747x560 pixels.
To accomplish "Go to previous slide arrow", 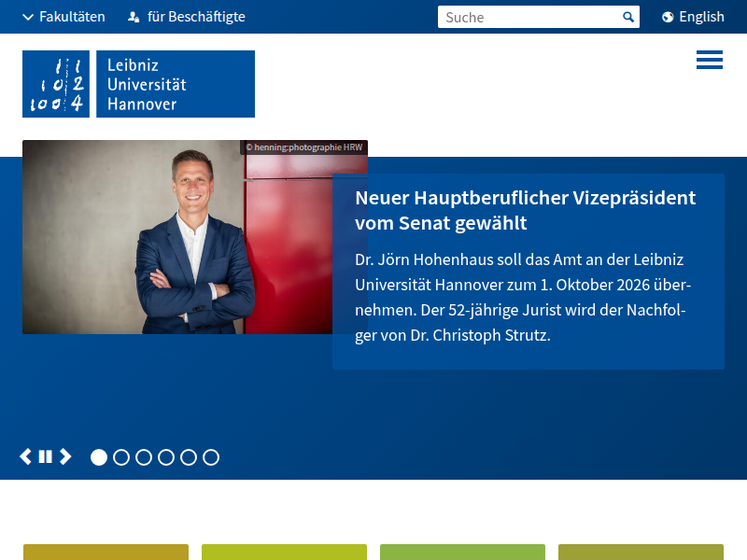I will pyautogui.click(x=26, y=456).
